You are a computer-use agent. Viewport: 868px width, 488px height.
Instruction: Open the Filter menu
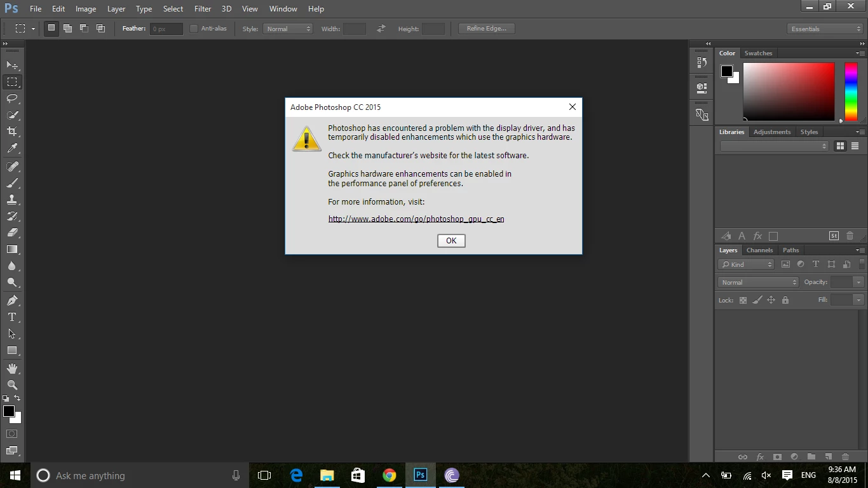[x=203, y=9]
